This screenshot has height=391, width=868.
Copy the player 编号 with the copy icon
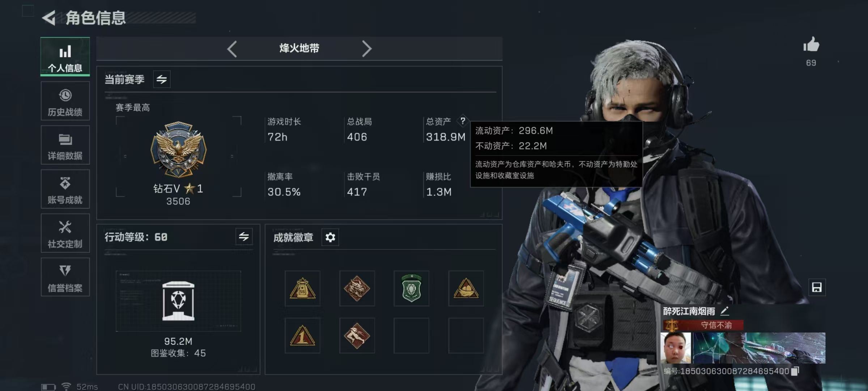795,371
